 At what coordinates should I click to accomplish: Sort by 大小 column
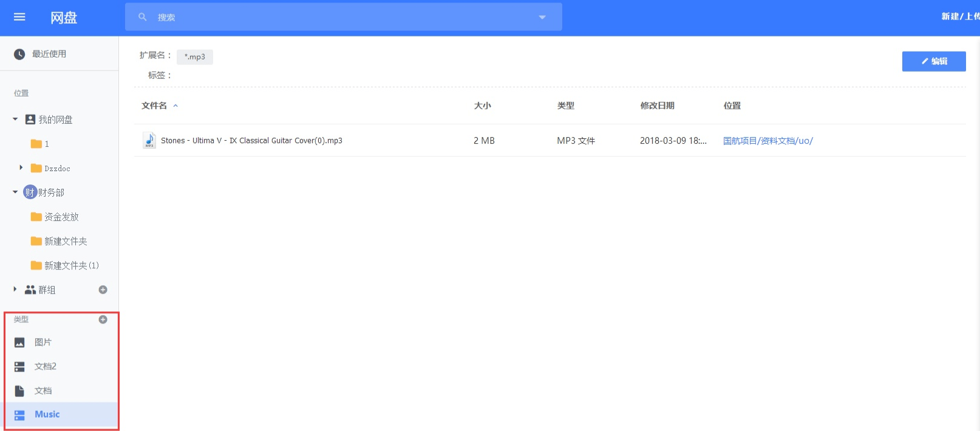click(482, 106)
